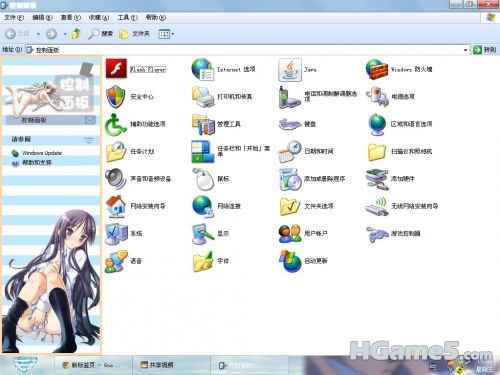Open Taskbar and Start Menu icon

click(203, 152)
